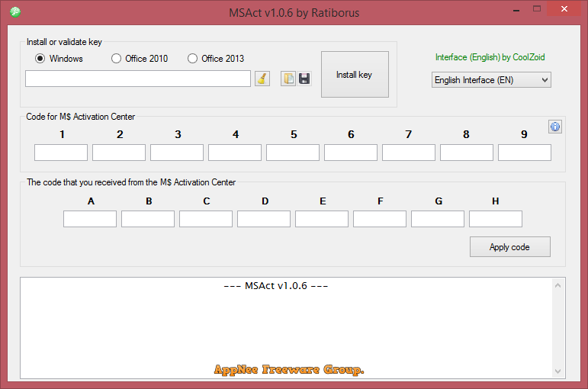
Task: Click log scrollbar up arrow
Action: tap(557, 286)
